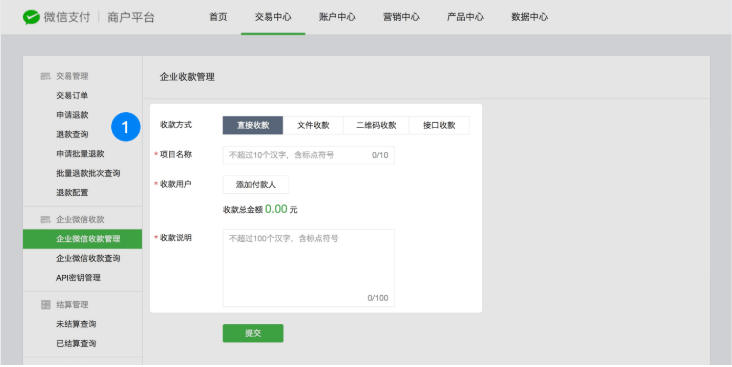Submit the form with 提交 button

click(253, 333)
